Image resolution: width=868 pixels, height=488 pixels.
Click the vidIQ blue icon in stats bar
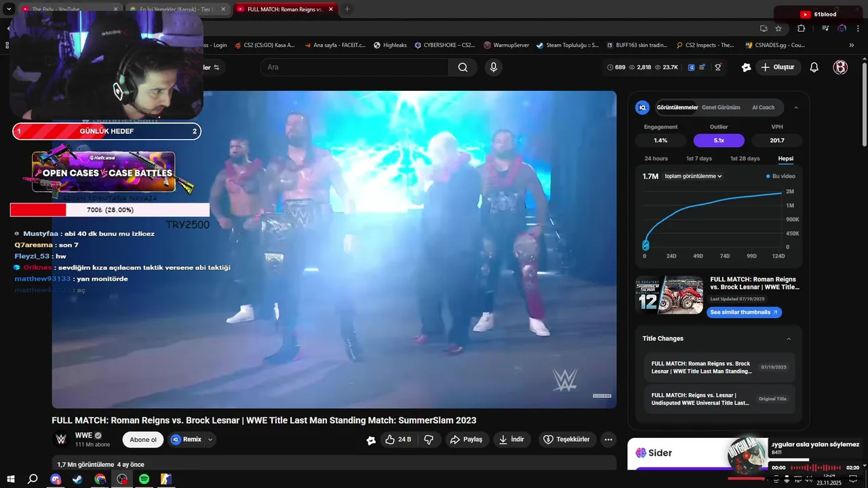pos(692,67)
